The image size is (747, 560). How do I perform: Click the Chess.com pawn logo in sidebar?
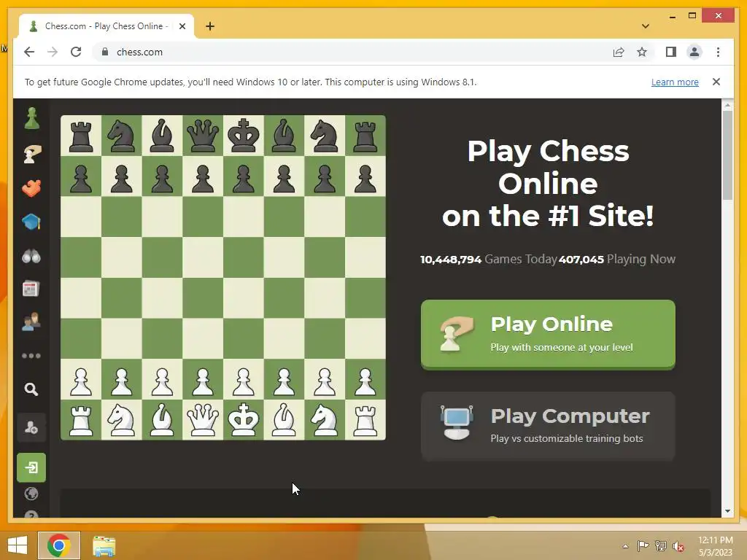point(32,119)
